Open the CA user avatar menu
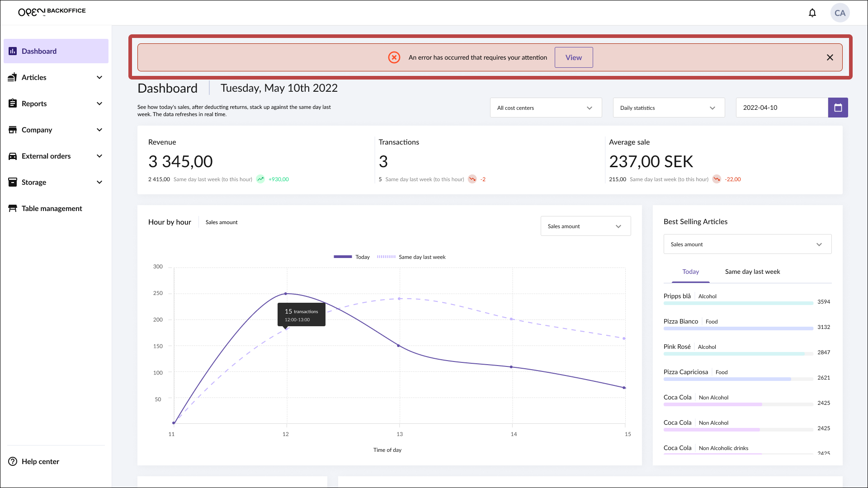Screen dimensions: 868x488 [x=840, y=13]
